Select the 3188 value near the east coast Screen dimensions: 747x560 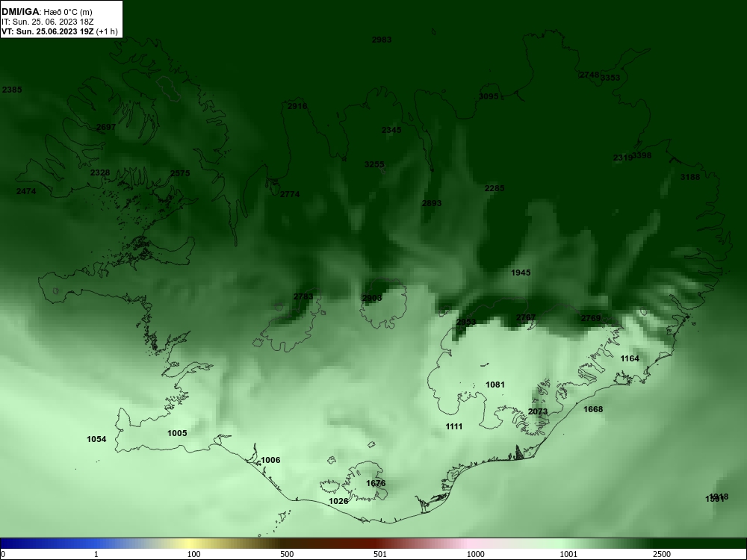(689, 177)
